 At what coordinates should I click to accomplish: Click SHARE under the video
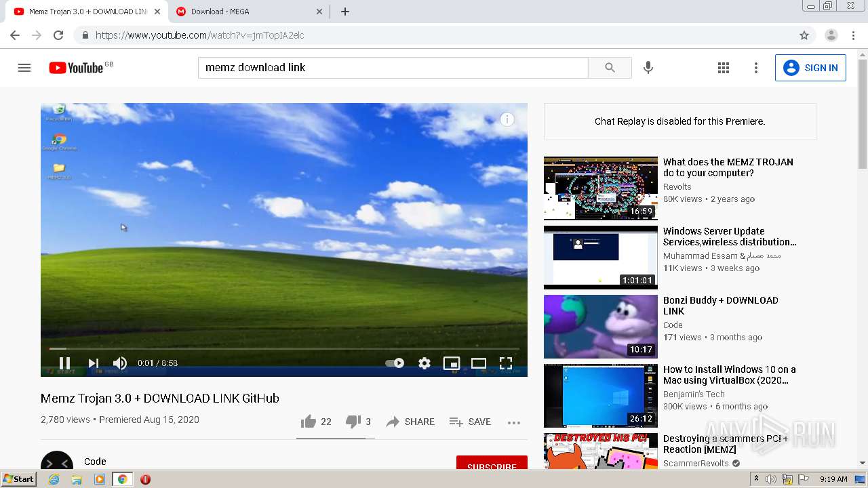pyautogui.click(x=410, y=422)
